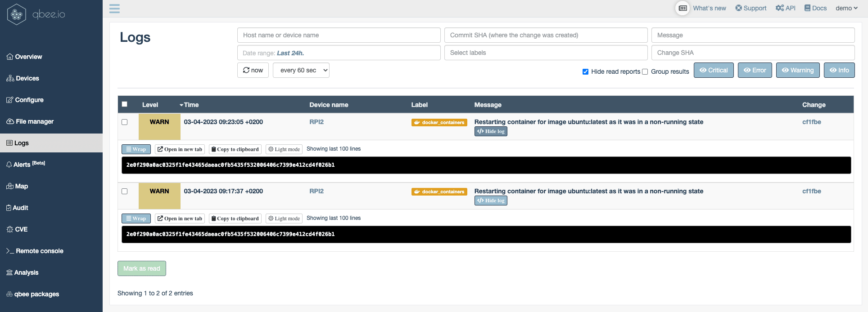This screenshot has height=312, width=868.
Task: Open the Date range Last 24h picker
Action: [339, 53]
